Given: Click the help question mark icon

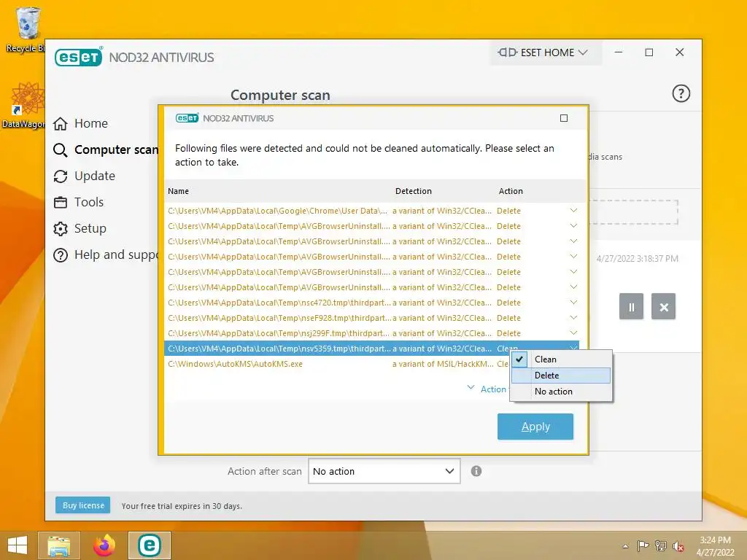Looking at the screenshot, I should tap(681, 93).
